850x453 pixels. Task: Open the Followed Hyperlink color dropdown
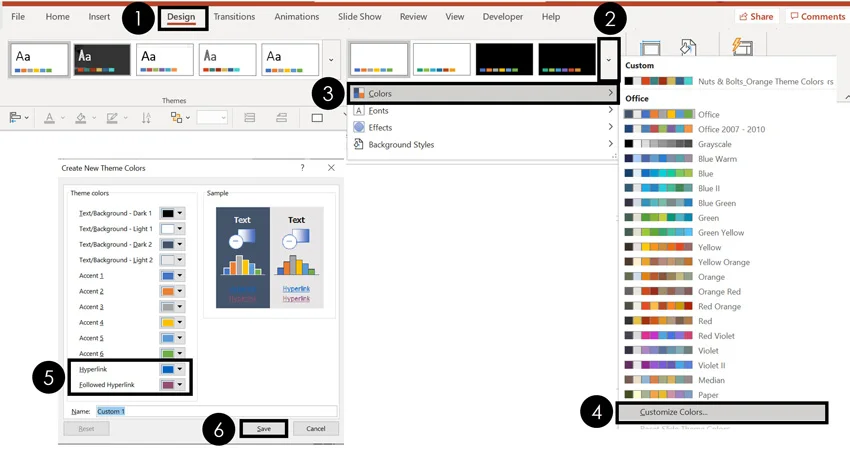pos(172,385)
